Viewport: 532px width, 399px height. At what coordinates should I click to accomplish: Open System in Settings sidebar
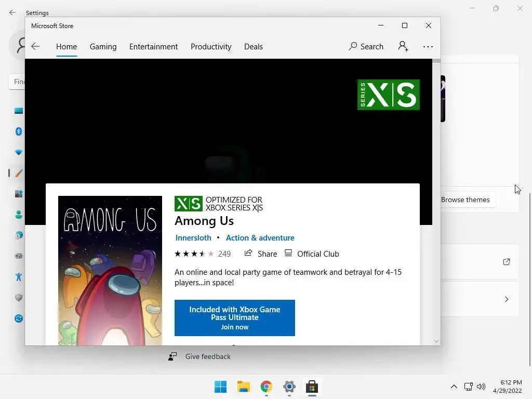click(x=19, y=111)
